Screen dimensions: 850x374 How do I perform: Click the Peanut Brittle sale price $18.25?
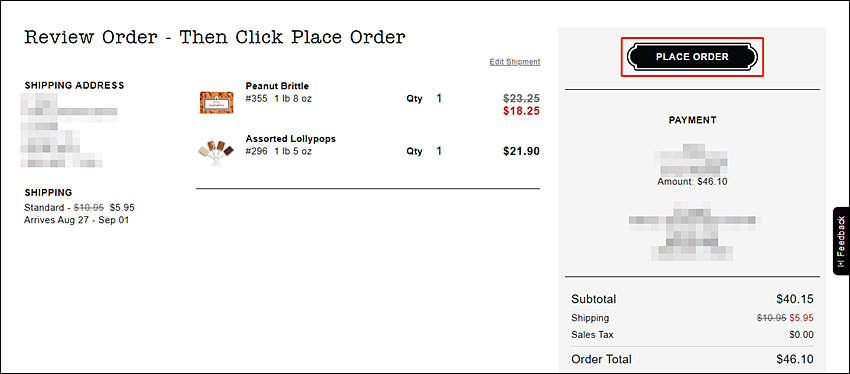point(521,111)
